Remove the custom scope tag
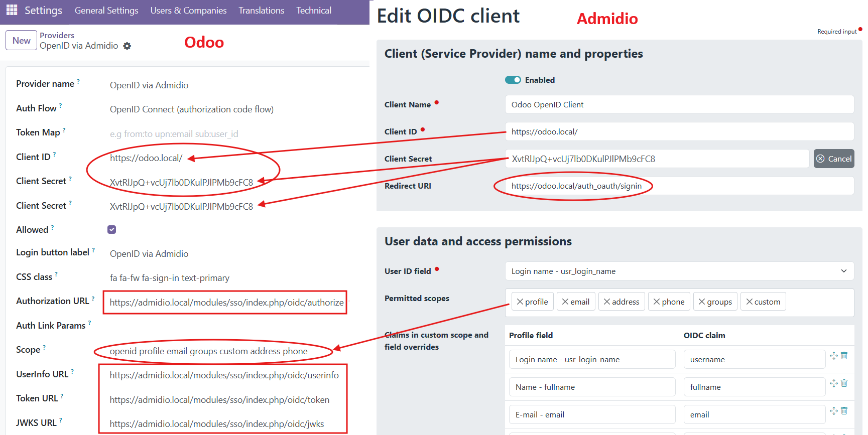The width and height of the screenshot is (868, 435). [749, 302]
